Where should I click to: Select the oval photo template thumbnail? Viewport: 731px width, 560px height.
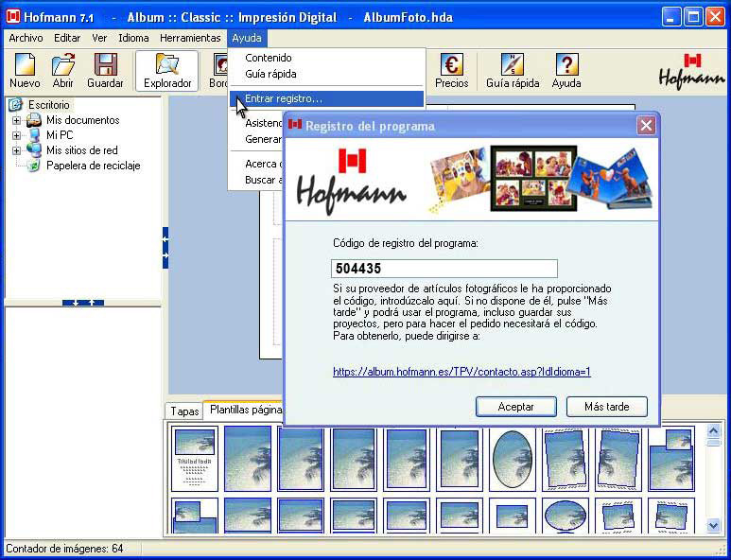click(513, 459)
